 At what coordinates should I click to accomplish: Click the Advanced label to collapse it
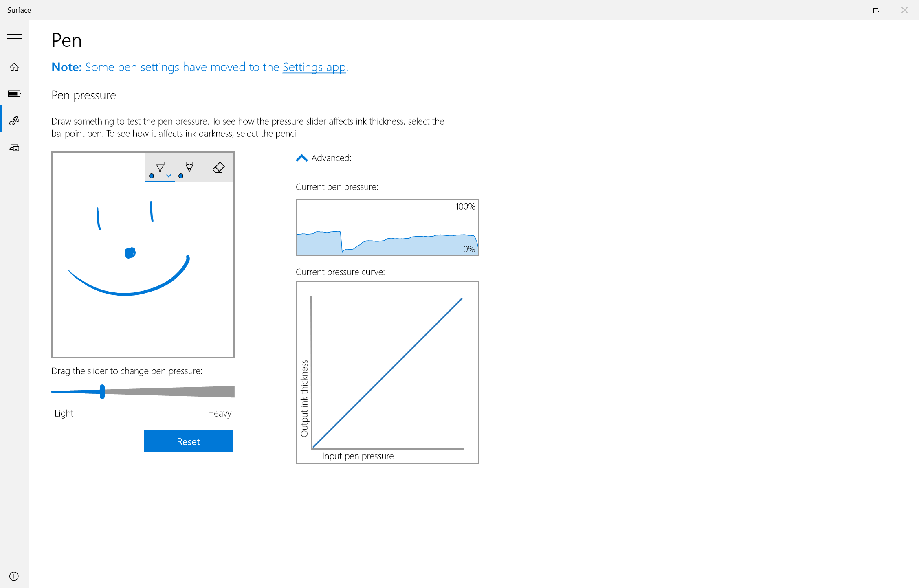point(331,158)
